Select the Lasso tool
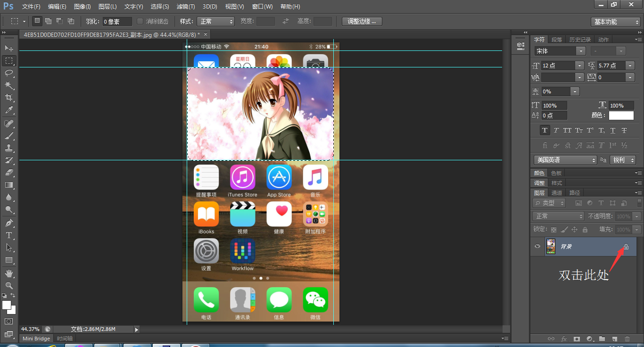This screenshot has width=644, height=347. [9, 73]
